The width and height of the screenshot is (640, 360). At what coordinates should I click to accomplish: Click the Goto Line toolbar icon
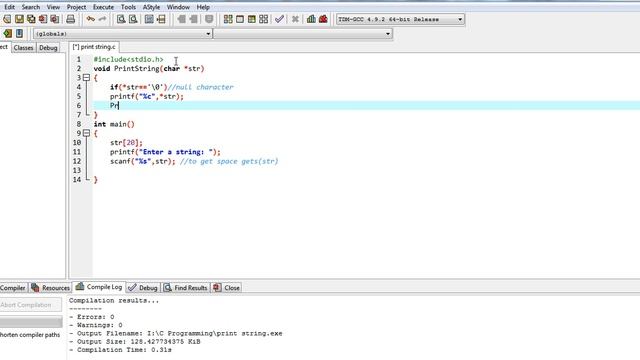(x=162, y=19)
